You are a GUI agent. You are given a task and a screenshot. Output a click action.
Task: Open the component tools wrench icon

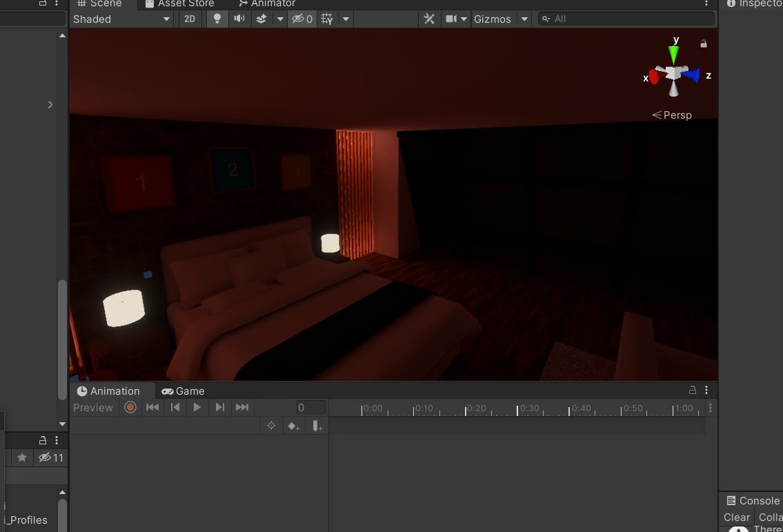pyautogui.click(x=429, y=19)
